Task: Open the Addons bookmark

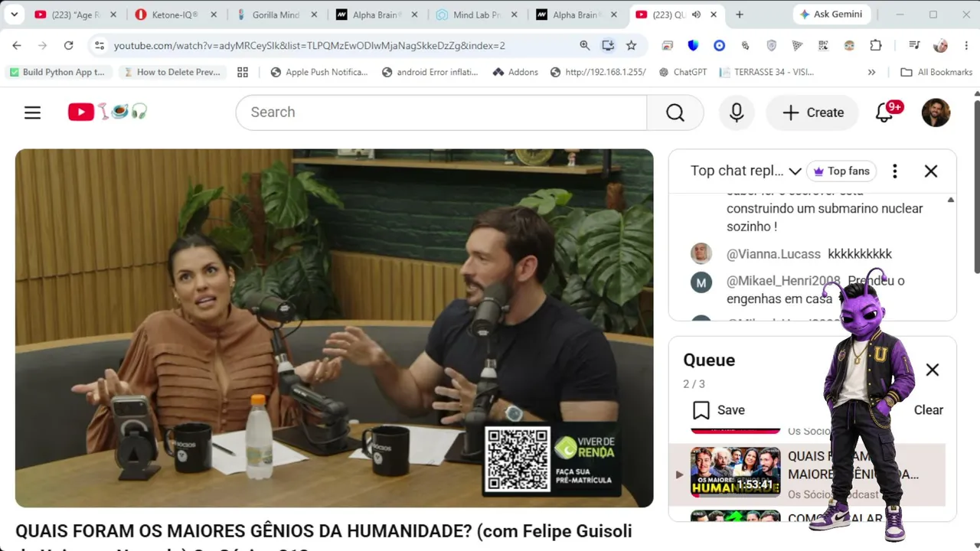Action: click(x=515, y=72)
